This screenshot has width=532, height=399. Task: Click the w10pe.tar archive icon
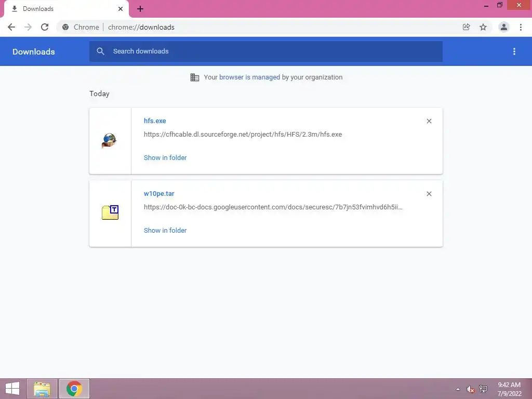point(110,212)
